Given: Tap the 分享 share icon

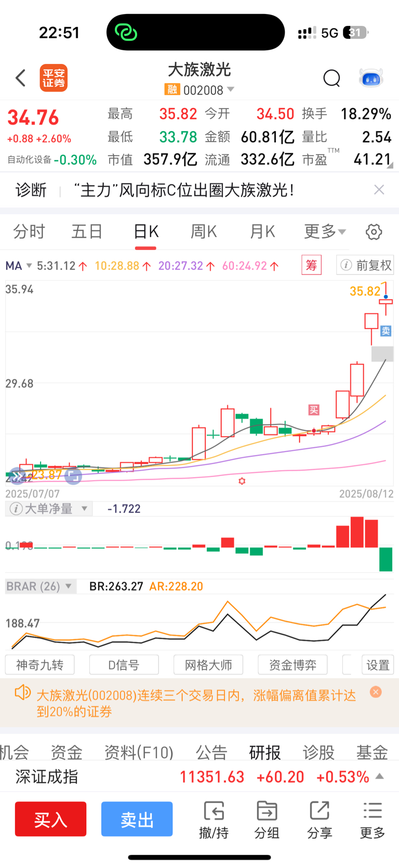Looking at the screenshot, I should click(320, 810).
